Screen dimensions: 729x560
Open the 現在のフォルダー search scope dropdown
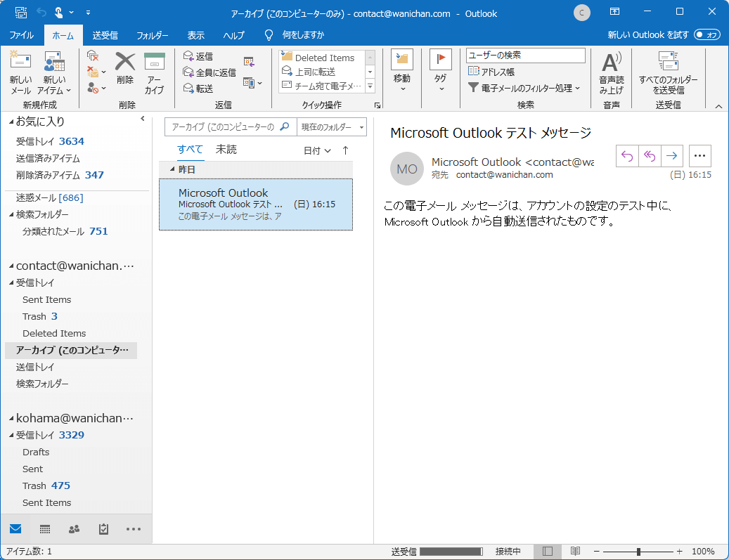332,127
